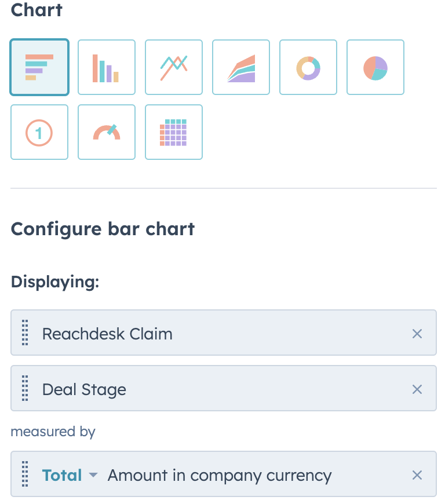Click the Deal Stage field label
The image size is (445, 504).
[x=84, y=389]
